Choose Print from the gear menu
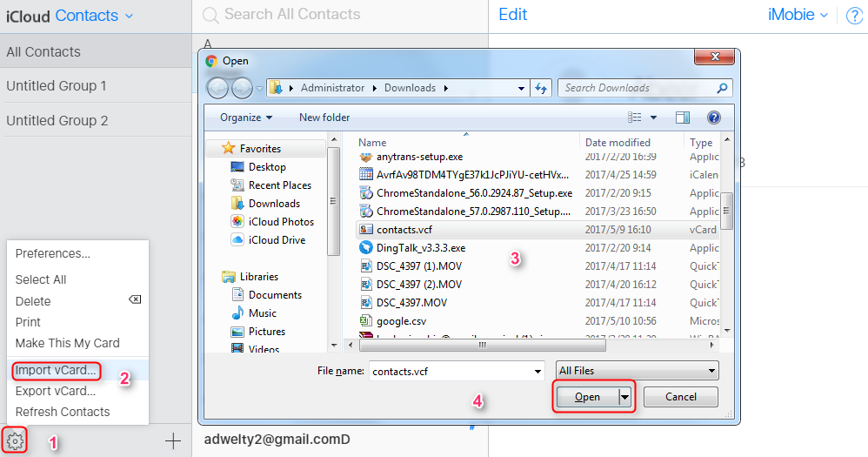Screen dimensions: 868x457 click(x=28, y=322)
